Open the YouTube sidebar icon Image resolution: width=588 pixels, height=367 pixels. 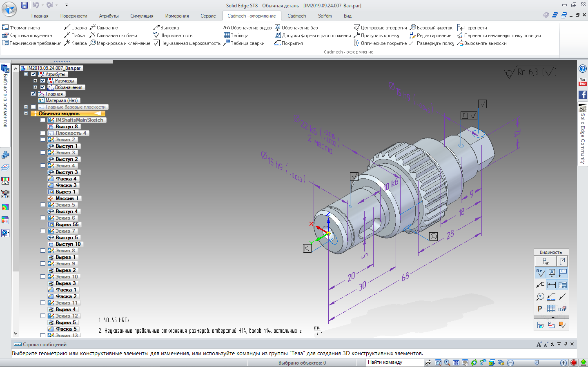click(x=583, y=82)
